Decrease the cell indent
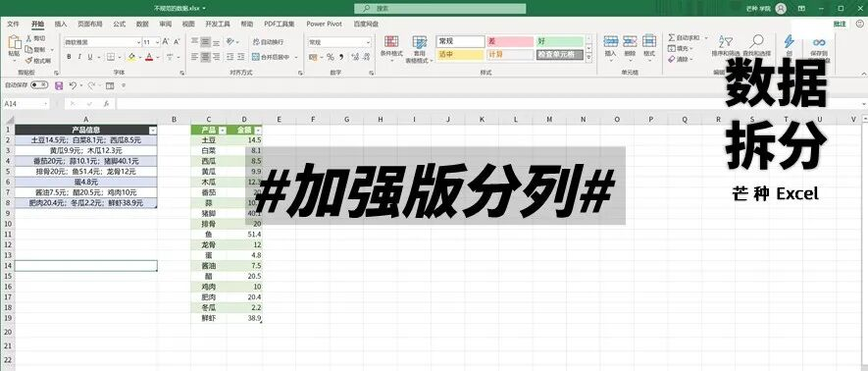Image resolution: width=868 pixels, height=371 pixels. (230, 57)
